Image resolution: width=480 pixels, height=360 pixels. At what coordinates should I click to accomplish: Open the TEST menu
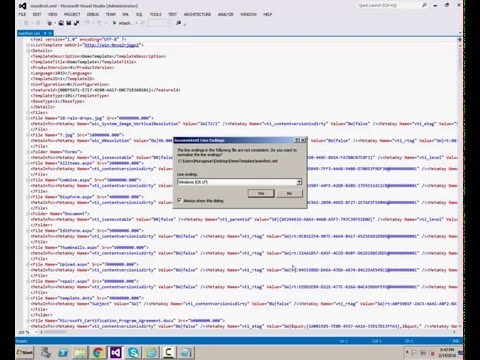pos(172,14)
